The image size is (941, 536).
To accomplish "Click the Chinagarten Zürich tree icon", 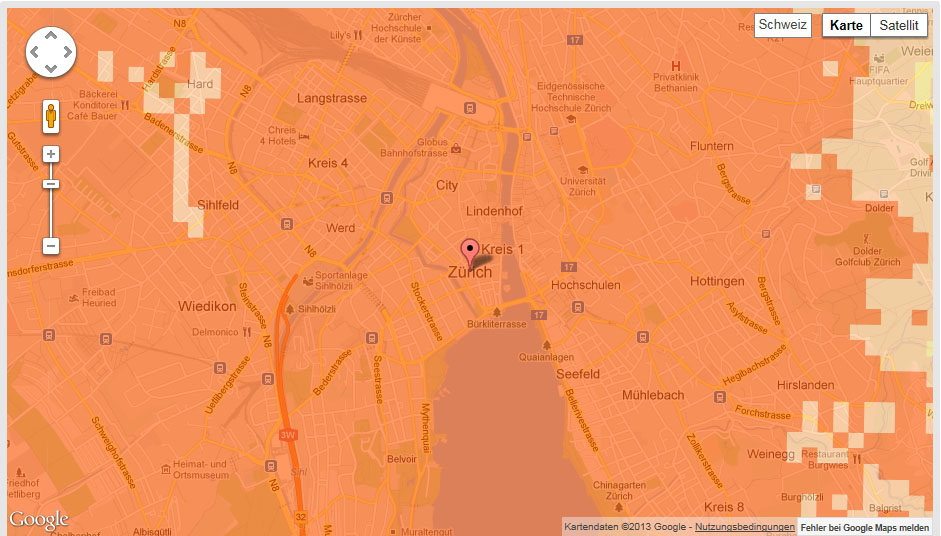I will point(619,508).
